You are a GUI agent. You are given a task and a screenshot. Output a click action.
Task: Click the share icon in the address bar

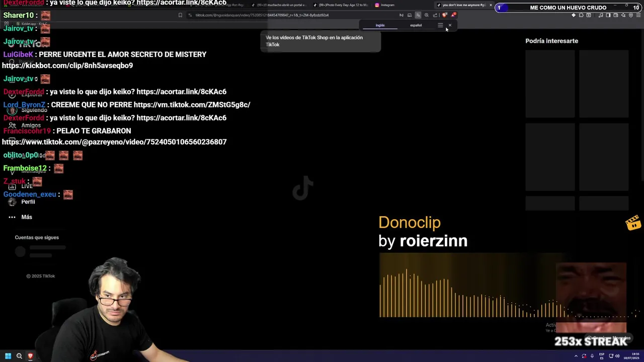point(435,15)
